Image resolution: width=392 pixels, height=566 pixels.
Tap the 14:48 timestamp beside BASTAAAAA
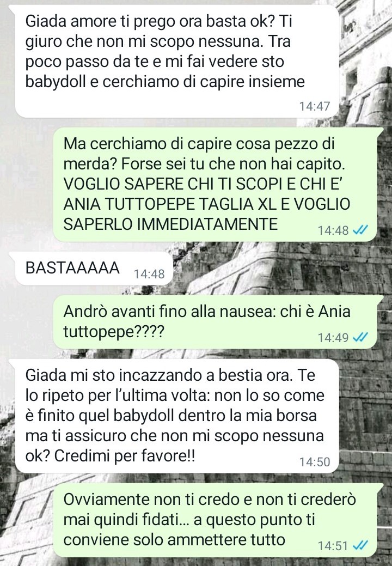coord(149,274)
